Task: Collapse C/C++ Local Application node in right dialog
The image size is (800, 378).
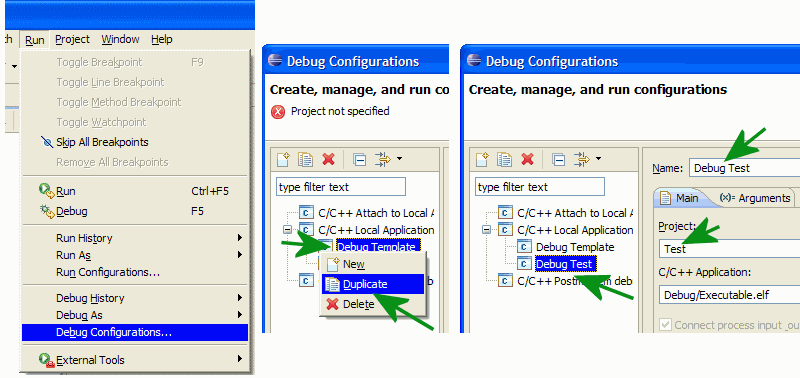Action: click(486, 230)
